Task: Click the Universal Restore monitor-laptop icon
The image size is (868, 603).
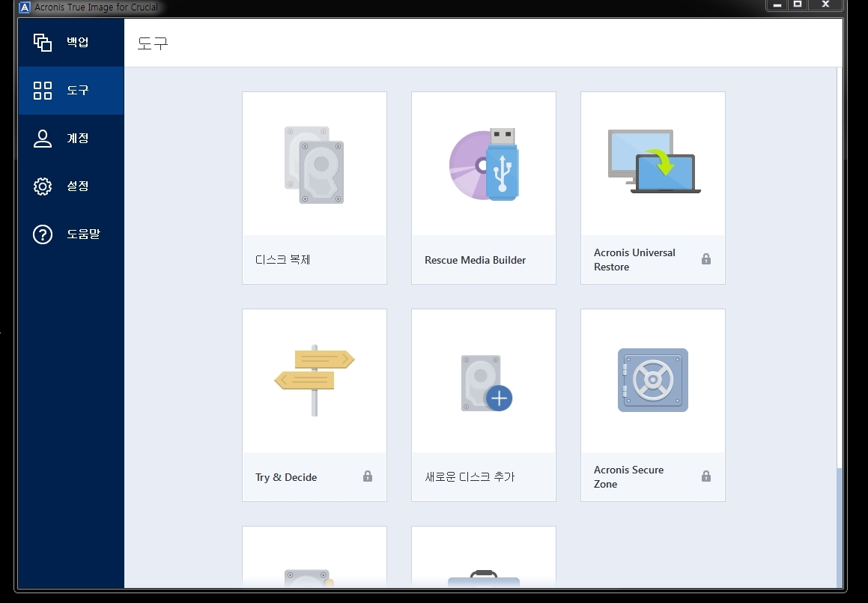Action: click(654, 162)
